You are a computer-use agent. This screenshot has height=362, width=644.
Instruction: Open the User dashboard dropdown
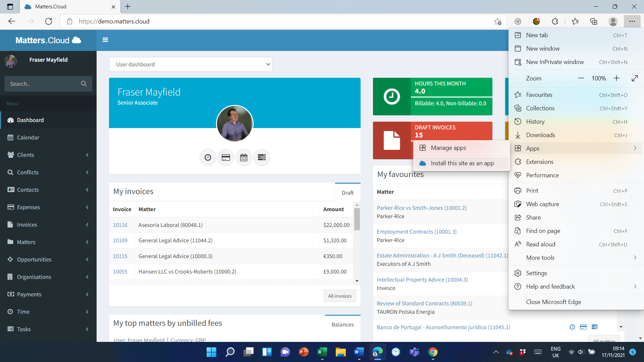[x=190, y=64]
